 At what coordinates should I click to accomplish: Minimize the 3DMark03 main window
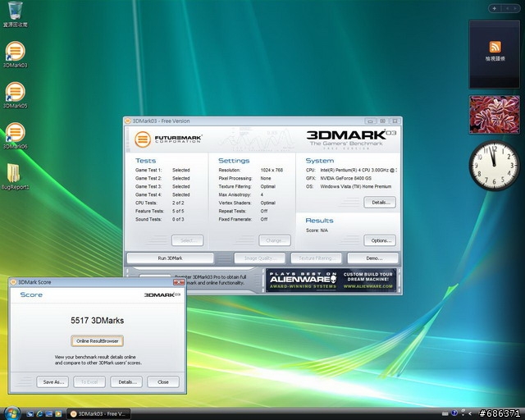coord(370,121)
